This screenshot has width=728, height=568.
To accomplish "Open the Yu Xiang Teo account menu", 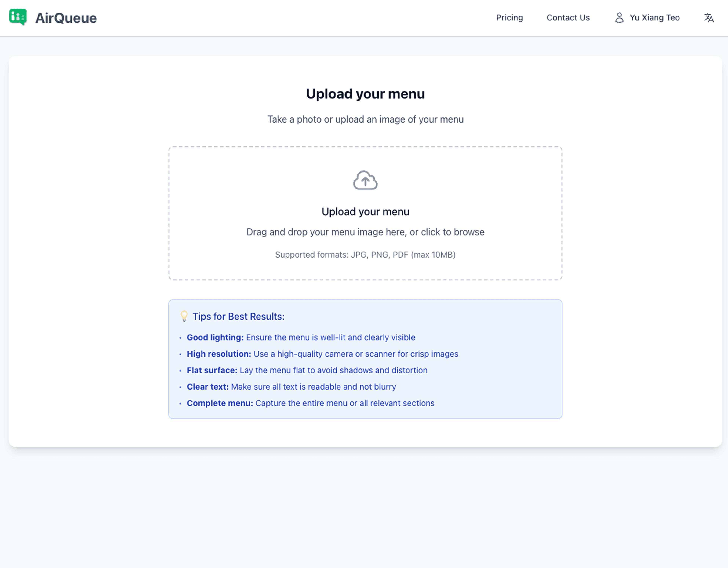I will 654,18.
